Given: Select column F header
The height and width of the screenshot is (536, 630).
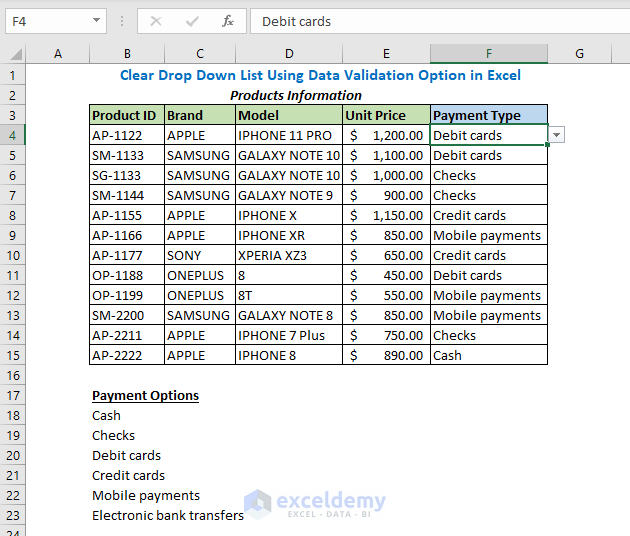Looking at the screenshot, I should coord(489,54).
